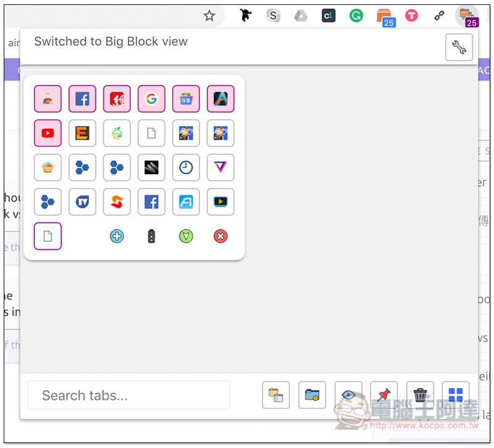
Task: Switch to the light blue A tab block
Action: tap(186, 202)
